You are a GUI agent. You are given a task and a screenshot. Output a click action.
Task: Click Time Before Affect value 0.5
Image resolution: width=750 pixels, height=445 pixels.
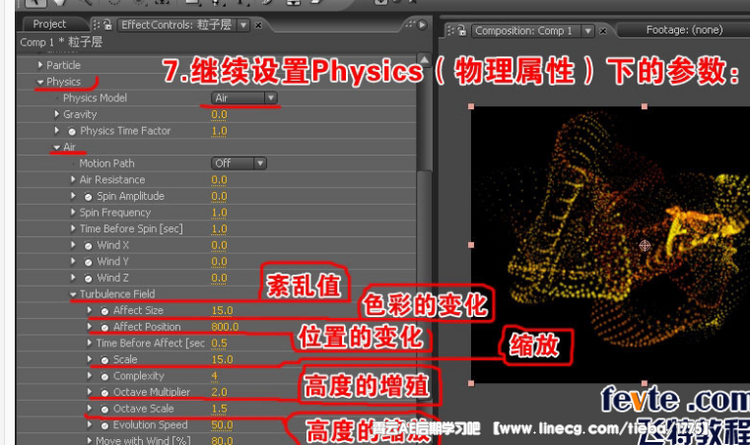(219, 343)
